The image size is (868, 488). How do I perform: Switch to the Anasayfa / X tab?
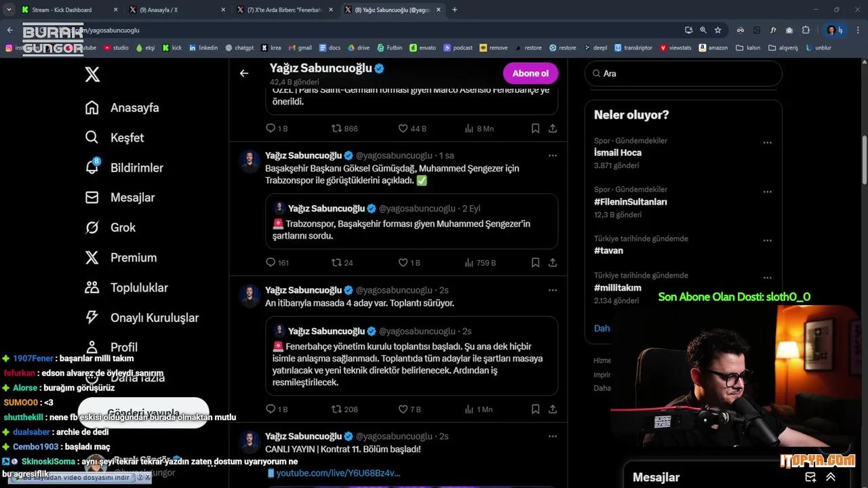177,9
